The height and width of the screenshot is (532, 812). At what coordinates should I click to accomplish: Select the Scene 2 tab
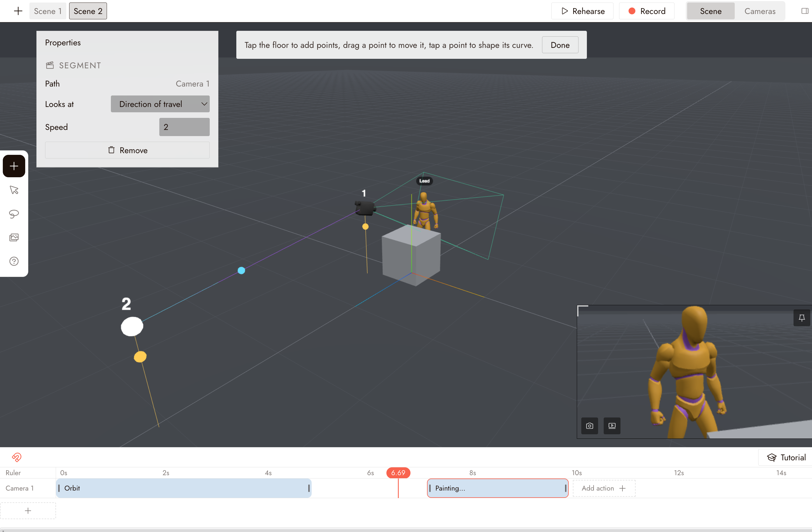tap(88, 11)
